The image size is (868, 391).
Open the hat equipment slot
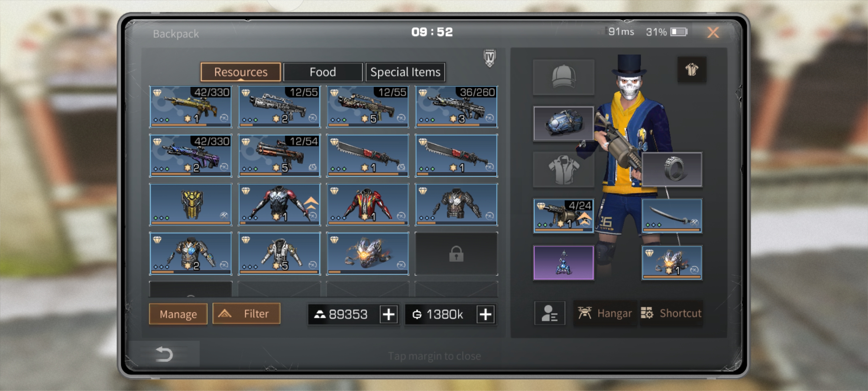point(563,77)
